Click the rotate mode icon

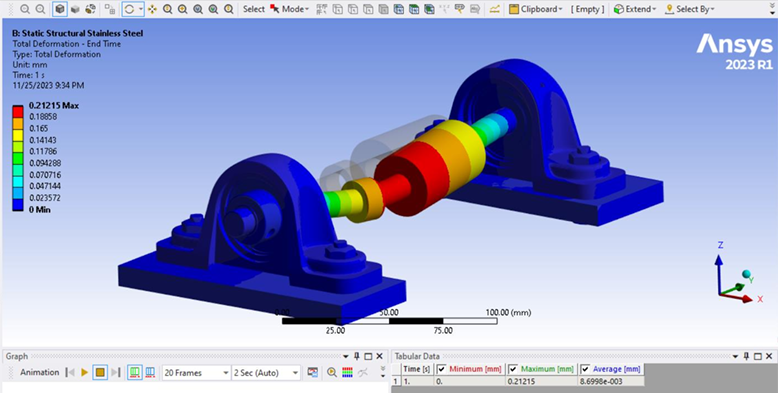(x=129, y=9)
